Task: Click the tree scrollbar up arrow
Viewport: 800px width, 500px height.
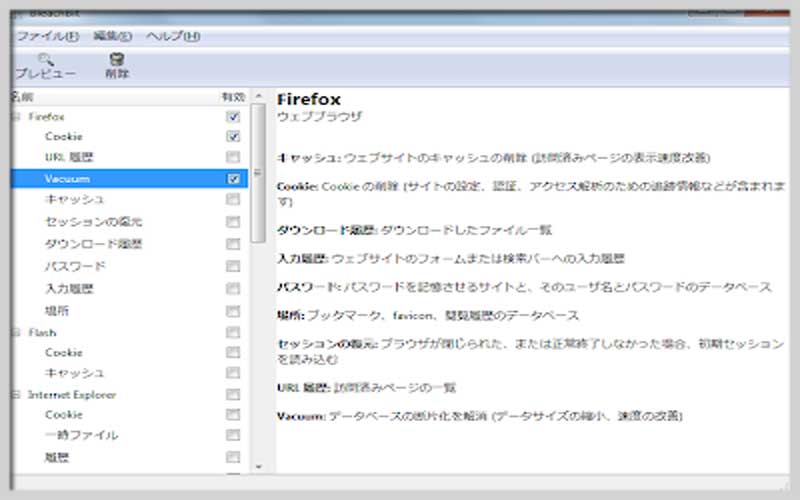Action: click(x=259, y=96)
